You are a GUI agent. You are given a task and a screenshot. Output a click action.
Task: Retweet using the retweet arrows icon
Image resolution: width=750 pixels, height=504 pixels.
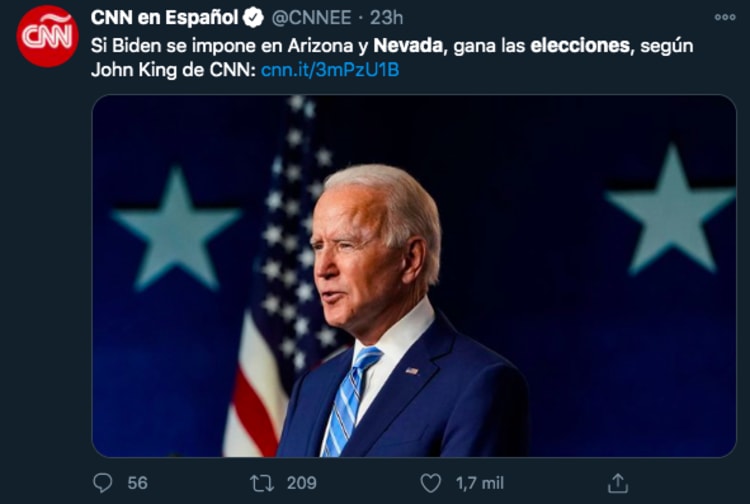262,483
